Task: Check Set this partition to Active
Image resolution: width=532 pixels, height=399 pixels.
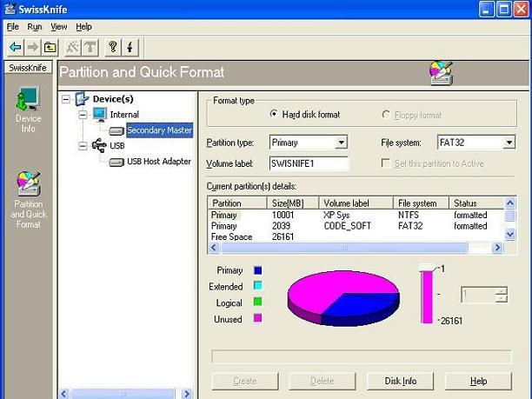Action: [x=386, y=163]
